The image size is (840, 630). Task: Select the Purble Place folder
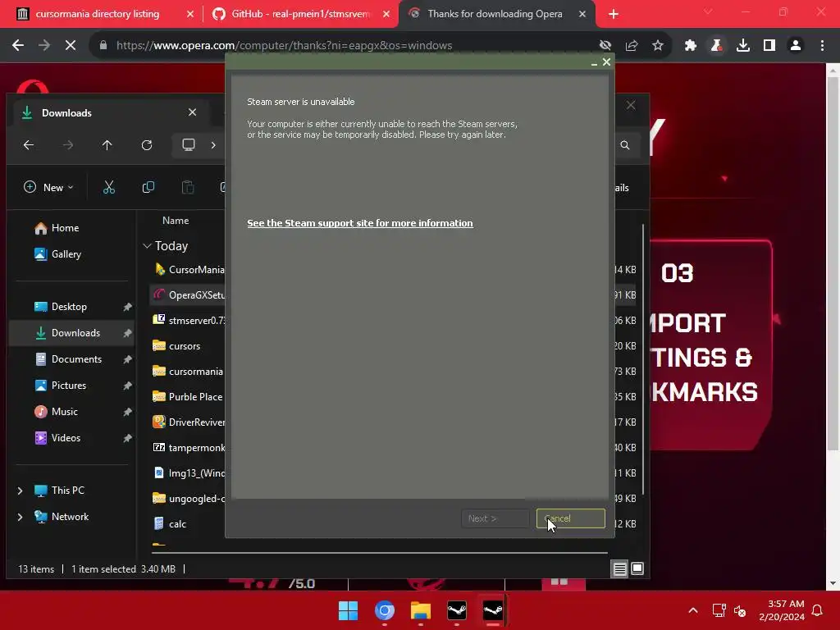[188, 396]
